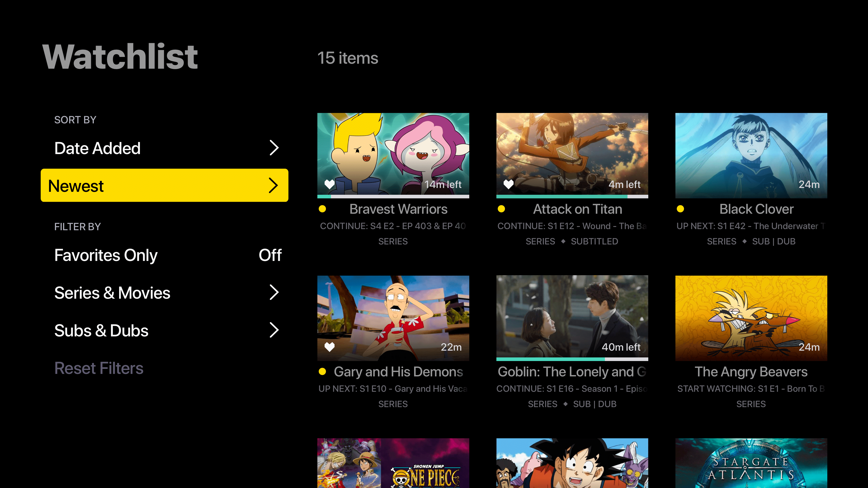868x488 pixels.
Task: Click Goblin episode progress bar
Action: [x=572, y=359]
